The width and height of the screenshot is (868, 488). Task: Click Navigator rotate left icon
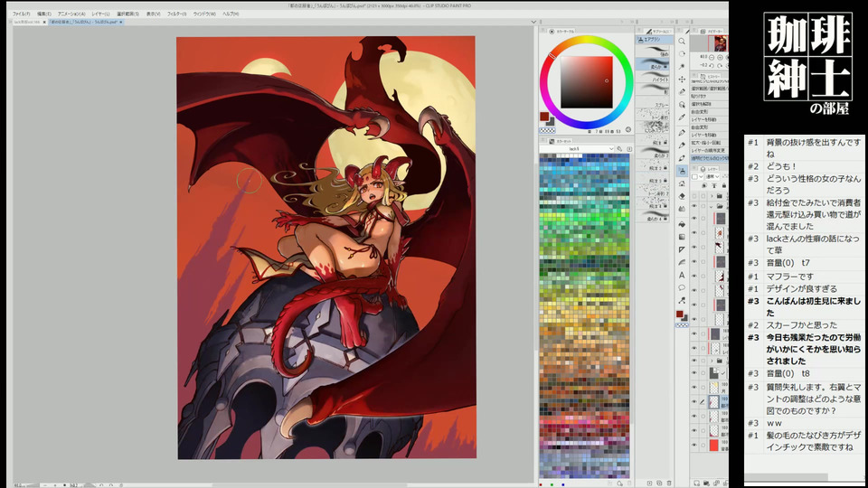tap(712, 65)
